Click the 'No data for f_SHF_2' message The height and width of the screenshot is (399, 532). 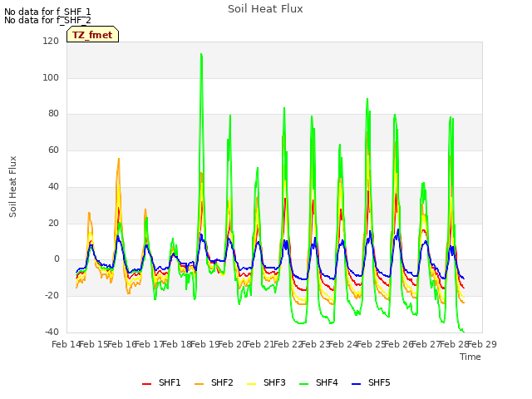(47, 20)
